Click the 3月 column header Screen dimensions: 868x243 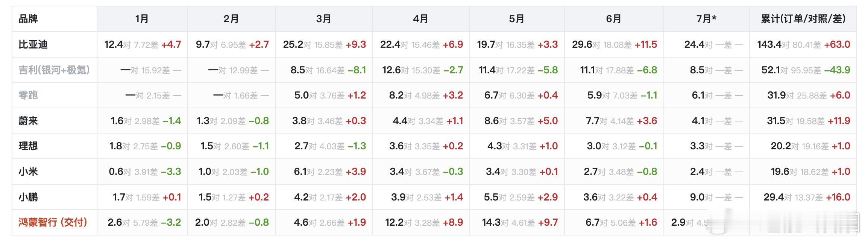323,19
